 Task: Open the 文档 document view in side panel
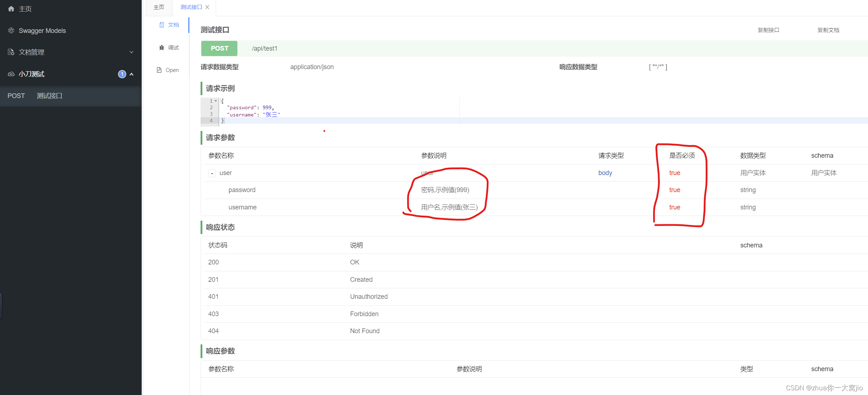pyautogui.click(x=168, y=25)
